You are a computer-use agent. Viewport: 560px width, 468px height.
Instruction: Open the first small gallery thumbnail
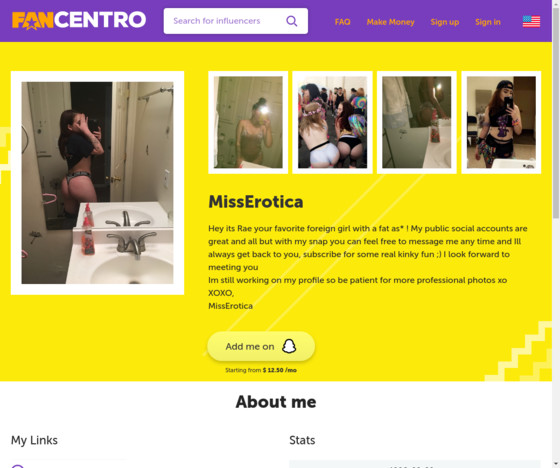248,122
